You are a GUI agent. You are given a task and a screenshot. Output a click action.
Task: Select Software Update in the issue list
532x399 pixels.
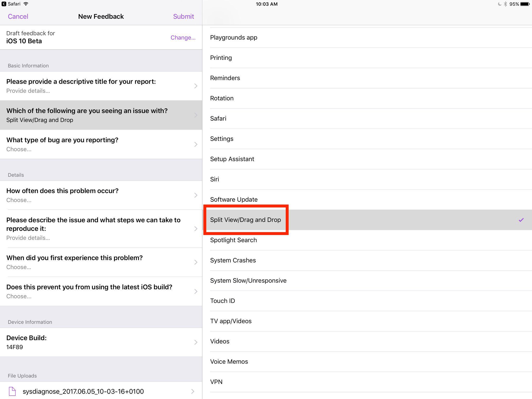[234, 199]
